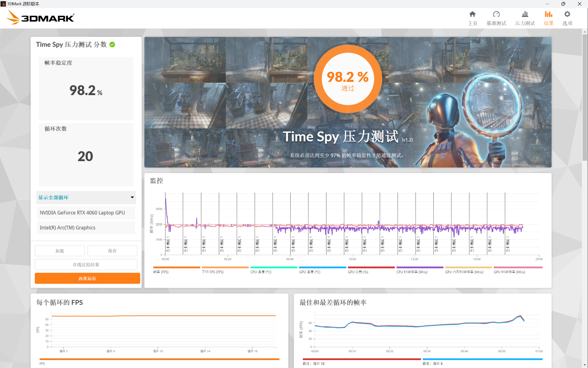Open 基准测试 benchmark gauge icon
Image resolution: width=588 pixels, height=368 pixels.
coord(496,14)
